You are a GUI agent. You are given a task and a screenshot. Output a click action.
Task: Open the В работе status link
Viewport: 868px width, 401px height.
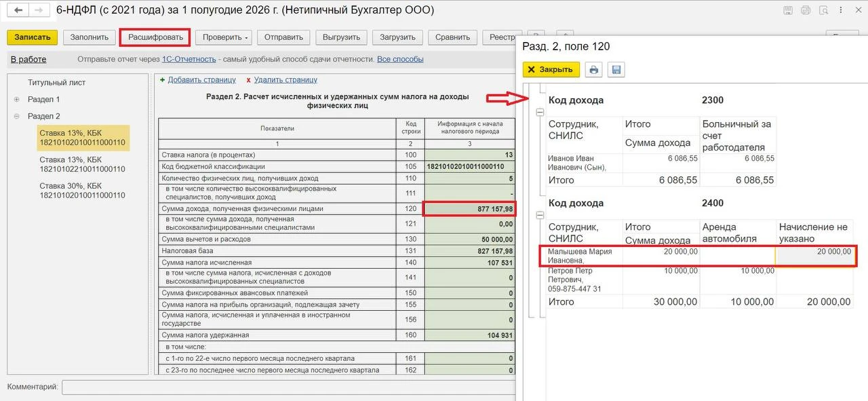[x=28, y=59]
